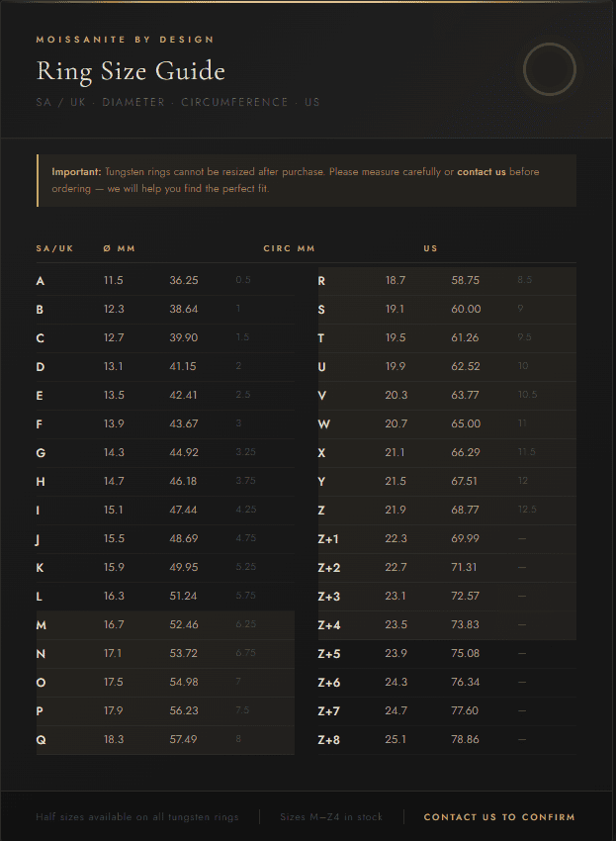Select the size R row
616x841 pixels.
click(x=447, y=281)
